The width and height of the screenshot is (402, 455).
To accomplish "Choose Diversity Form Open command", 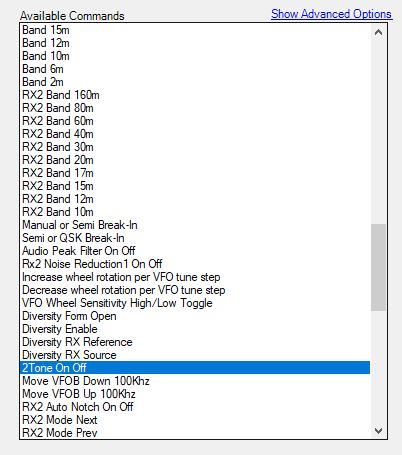I will coord(195,316).
